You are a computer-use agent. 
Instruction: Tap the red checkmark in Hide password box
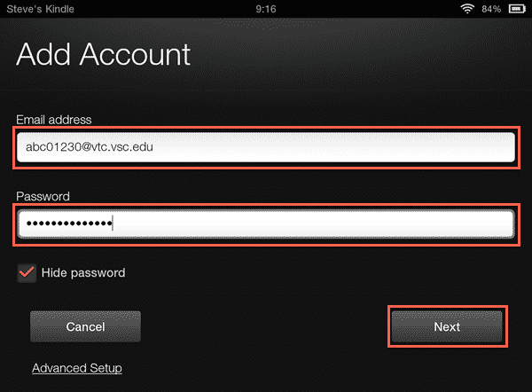coord(27,272)
